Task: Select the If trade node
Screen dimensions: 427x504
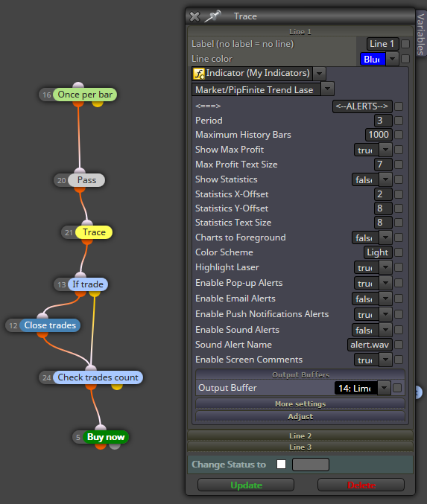Action: tap(88, 284)
